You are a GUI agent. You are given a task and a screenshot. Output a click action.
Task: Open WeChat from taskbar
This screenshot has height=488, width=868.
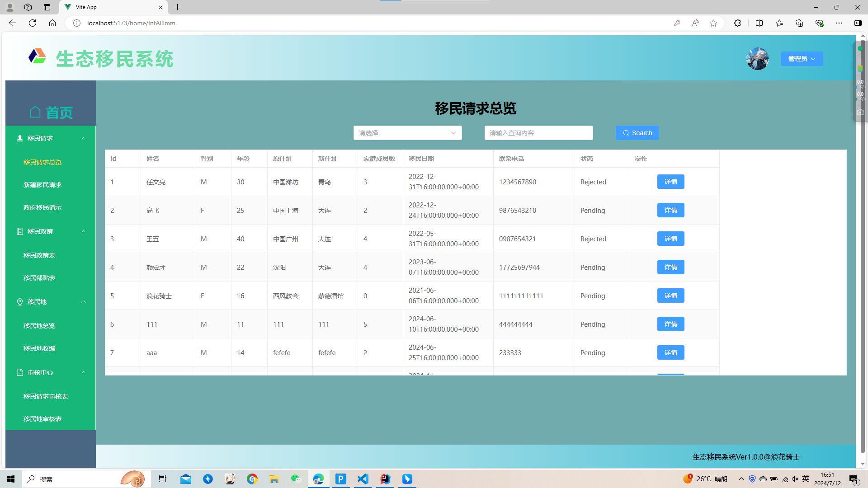coord(297,479)
